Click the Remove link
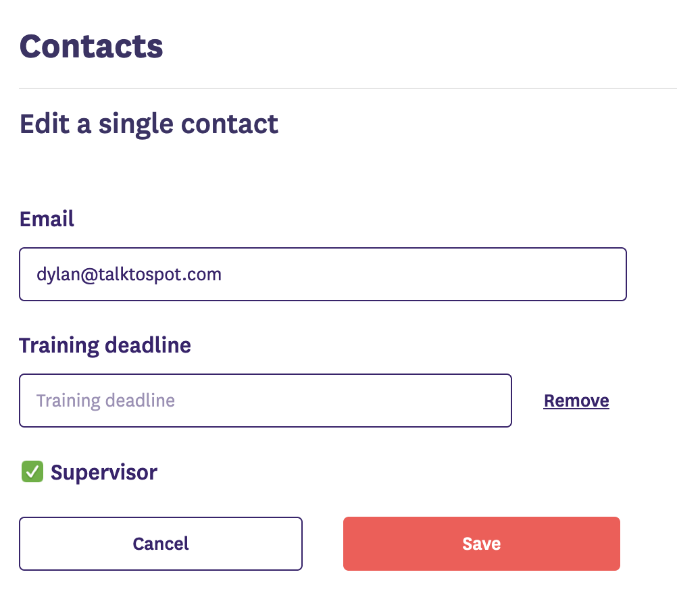Screen dimensions: 677x616 click(576, 401)
